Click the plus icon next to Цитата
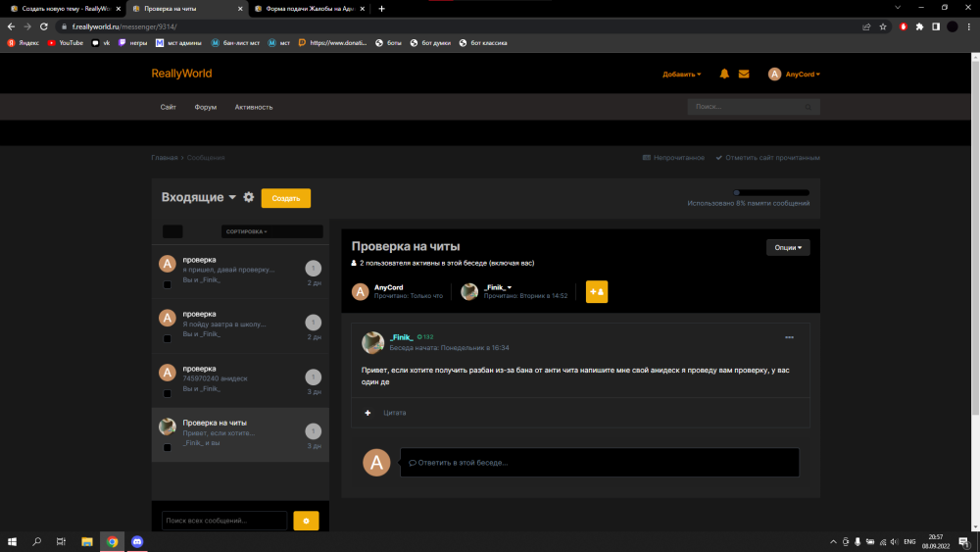 pyautogui.click(x=367, y=413)
